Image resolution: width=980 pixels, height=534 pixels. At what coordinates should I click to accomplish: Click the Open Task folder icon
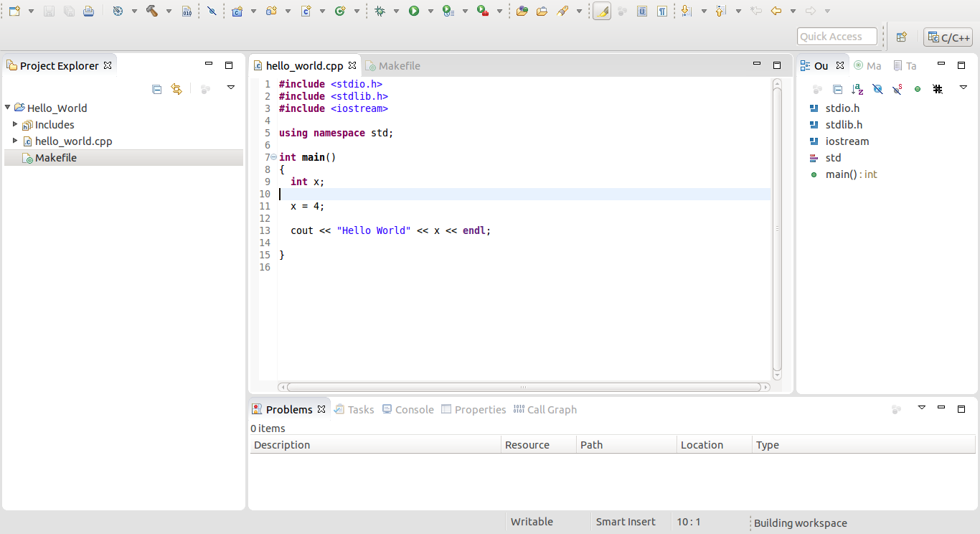(x=542, y=11)
